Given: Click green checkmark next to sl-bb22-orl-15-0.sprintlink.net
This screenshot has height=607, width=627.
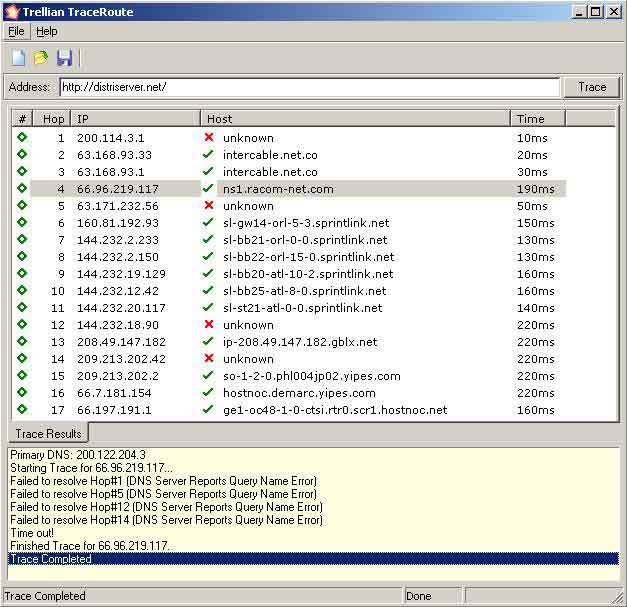Looking at the screenshot, I should [x=208, y=256].
